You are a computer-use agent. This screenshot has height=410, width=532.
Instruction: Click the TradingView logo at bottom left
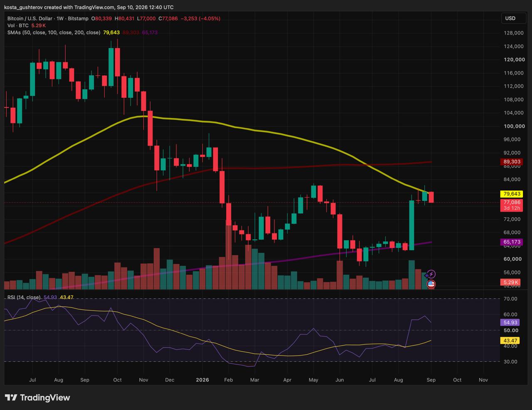point(37,398)
